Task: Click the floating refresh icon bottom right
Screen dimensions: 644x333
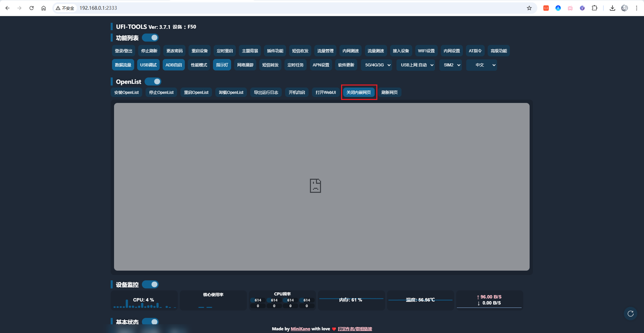Action: click(x=631, y=314)
